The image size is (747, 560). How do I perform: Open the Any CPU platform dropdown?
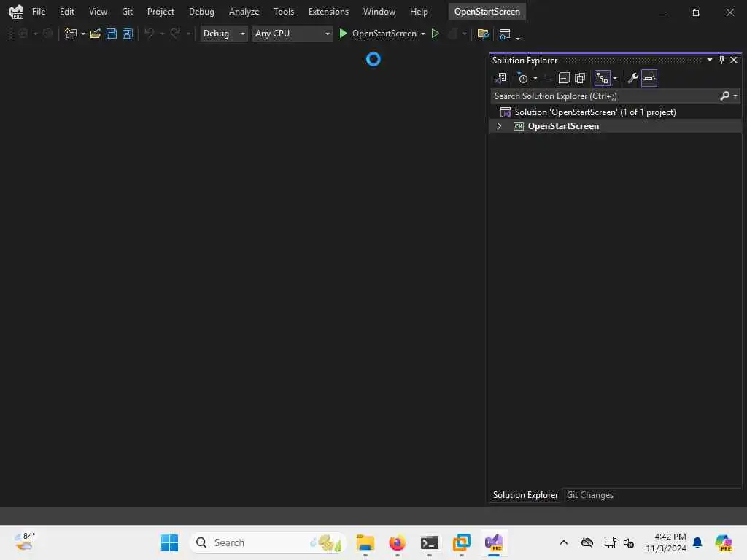coord(292,34)
